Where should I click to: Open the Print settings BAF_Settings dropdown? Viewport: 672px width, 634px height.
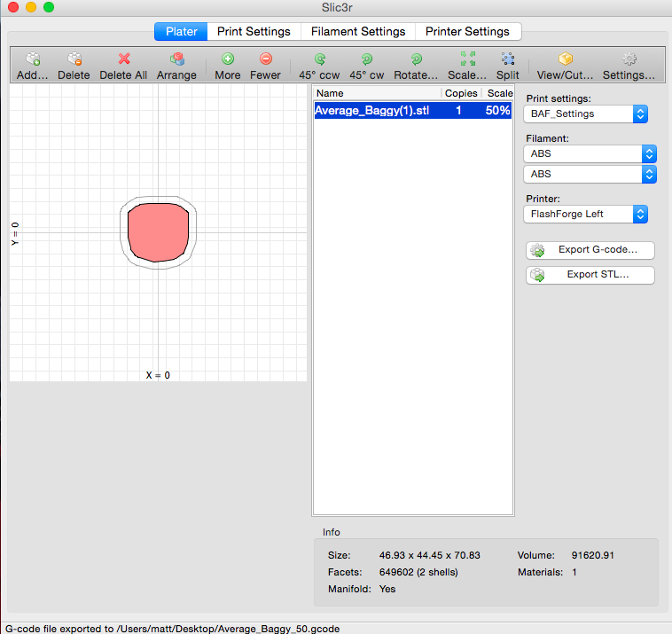(x=587, y=113)
